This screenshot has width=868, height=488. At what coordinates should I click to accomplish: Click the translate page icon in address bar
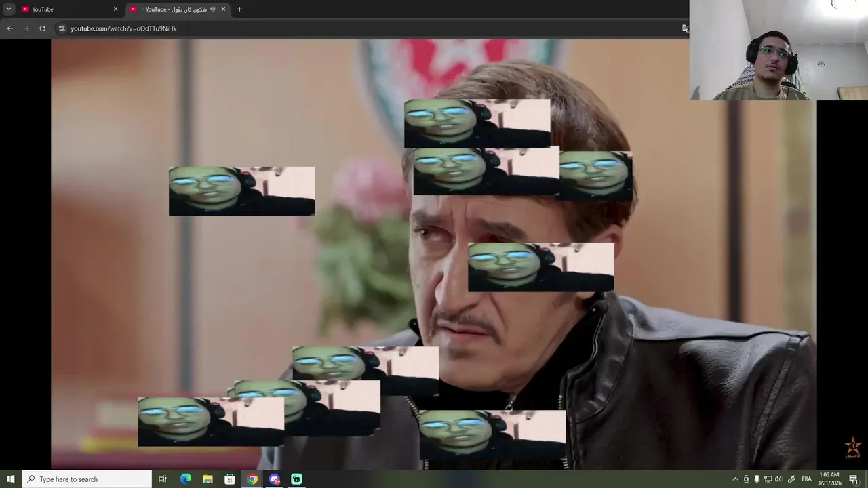(x=685, y=28)
